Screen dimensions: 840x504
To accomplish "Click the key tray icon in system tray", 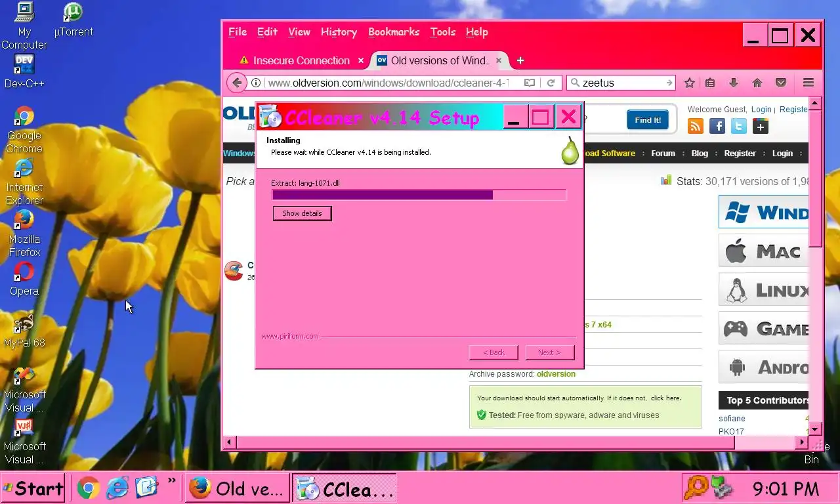I will click(695, 488).
